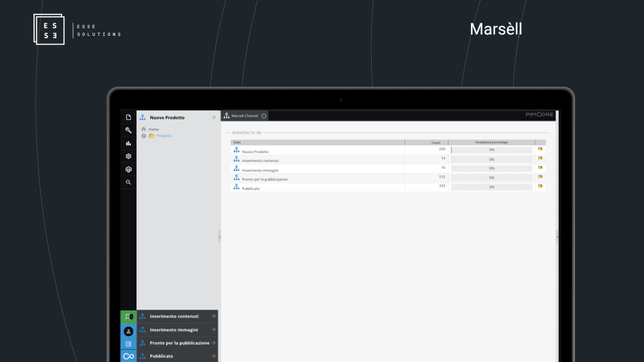The width and height of the screenshot is (644, 362).
Task: Collapse the left tree panel splitter handle
Action: (x=219, y=236)
